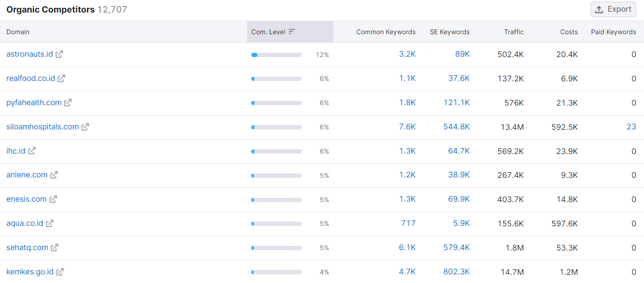Open the astronauts.id domain link
Image resolution: width=644 pixels, height=283 pixels.
(29, 54)
